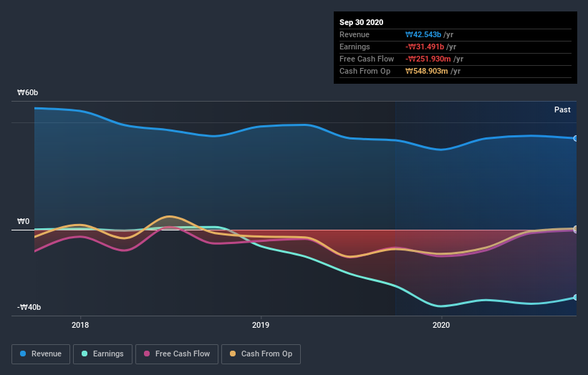Image resolution: width=588 pixels, height=375 pixels.
Task: Click the ₩60b y-axis label
Action: pyautogui.click(x=27, y=92)
